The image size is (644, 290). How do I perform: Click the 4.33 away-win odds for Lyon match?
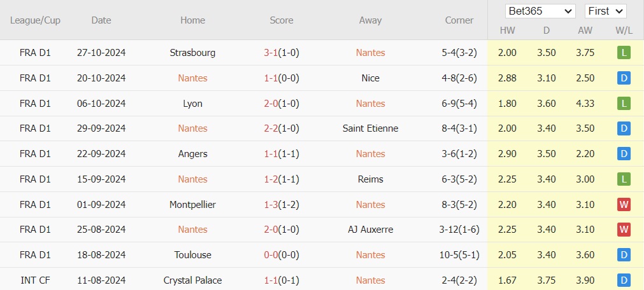click(x=585, y=104)
